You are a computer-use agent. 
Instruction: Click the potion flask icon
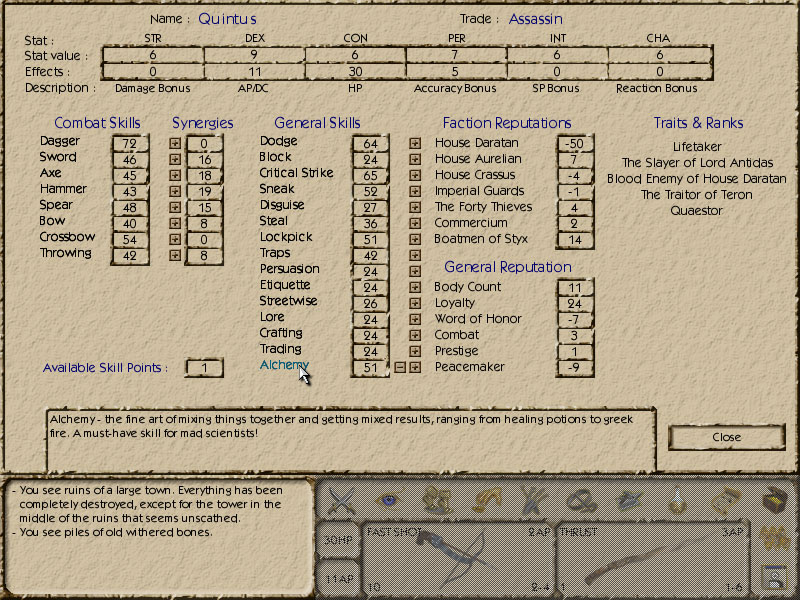(679, 499)
